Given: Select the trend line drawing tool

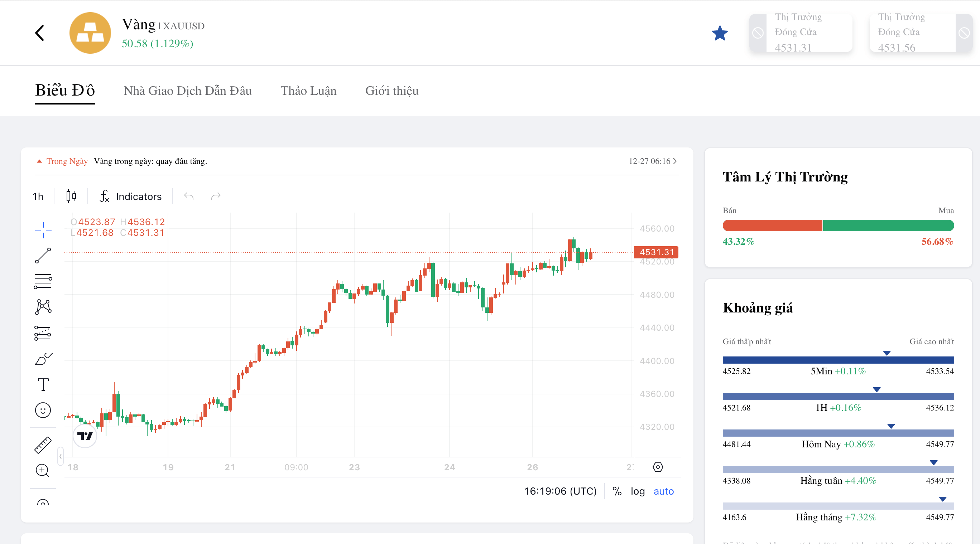Looking at the screenshot, I should pos(43,256).
